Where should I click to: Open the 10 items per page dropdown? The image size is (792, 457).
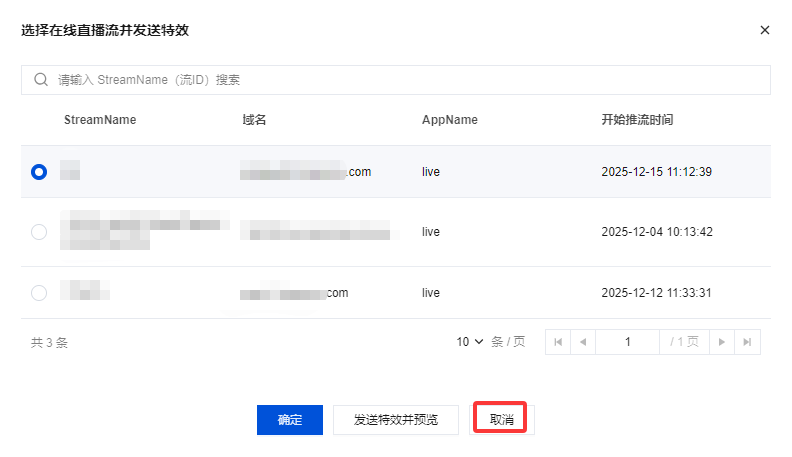(470, 342)
